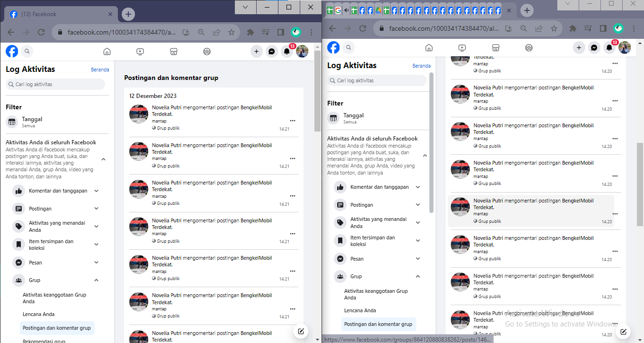Screen dimensions: 644x343
Task: Open options menu of first 14.21 activity entry
Action: (293, 121)
